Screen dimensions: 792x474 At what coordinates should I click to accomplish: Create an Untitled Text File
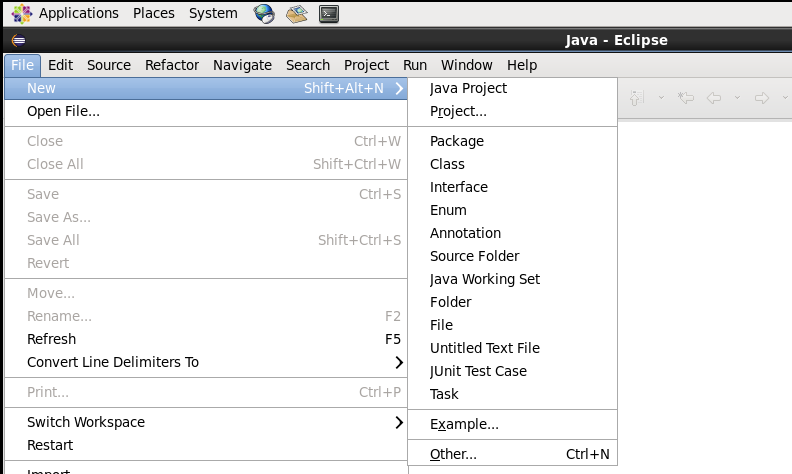513,348
